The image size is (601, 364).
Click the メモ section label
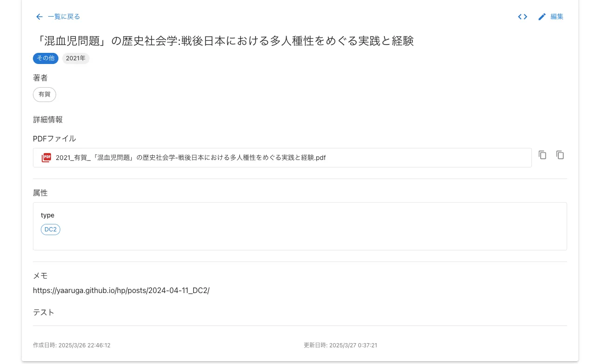tap(40, 276)
